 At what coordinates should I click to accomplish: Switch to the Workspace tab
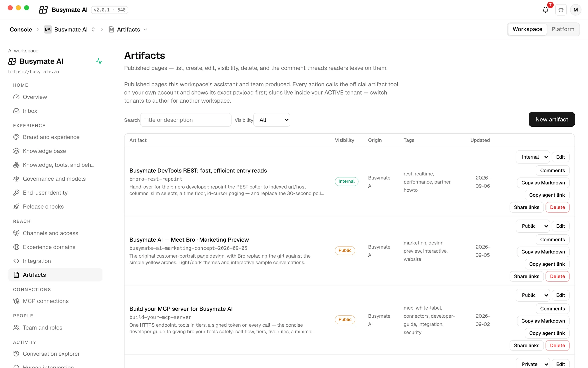pyautogui.click(x=527, y=29)
